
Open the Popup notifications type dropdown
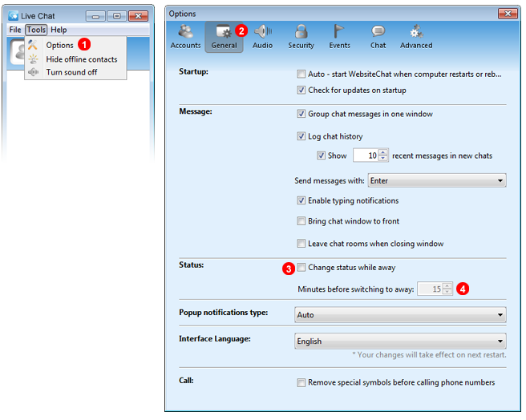click(x=400, y=315)
